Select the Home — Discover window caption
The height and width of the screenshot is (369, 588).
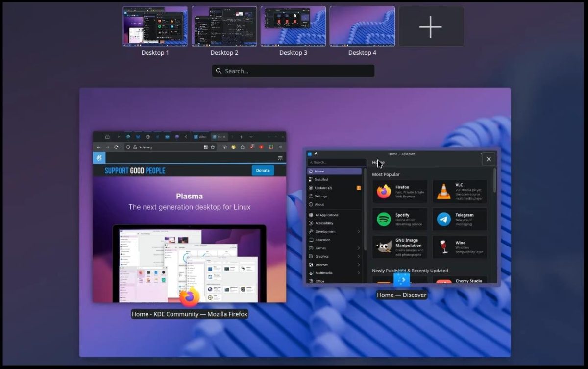(x=401, y=295)
